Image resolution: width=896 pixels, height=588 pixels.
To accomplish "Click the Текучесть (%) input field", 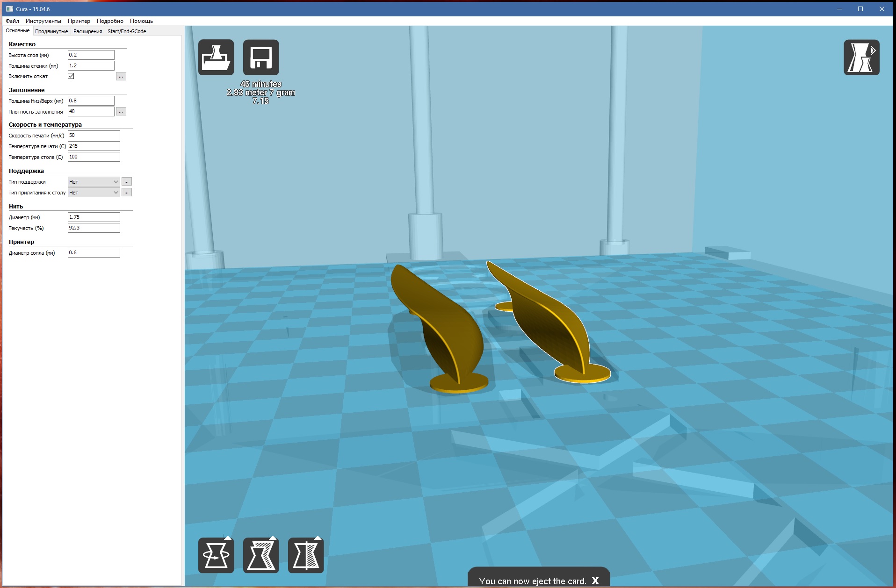I will (94, 228).
